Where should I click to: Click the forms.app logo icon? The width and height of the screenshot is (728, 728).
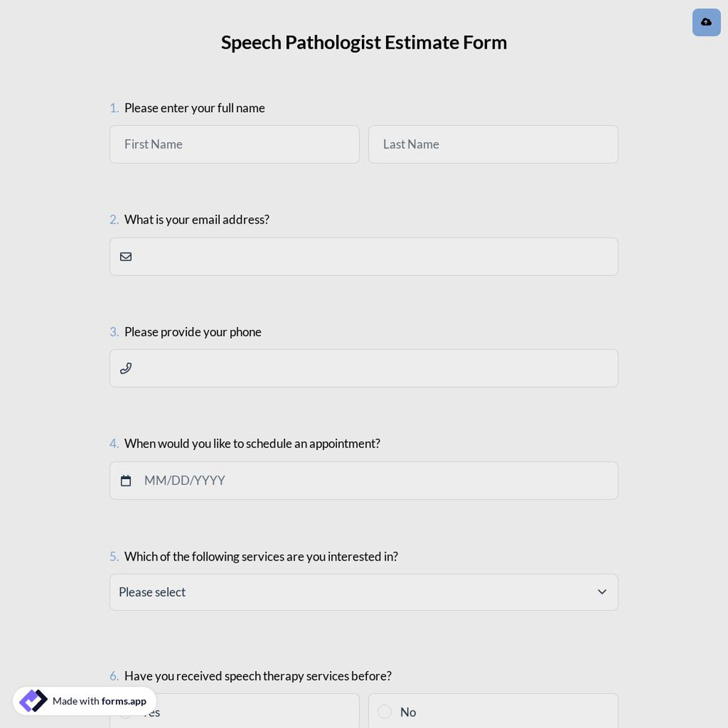click(x=33, y=700)
